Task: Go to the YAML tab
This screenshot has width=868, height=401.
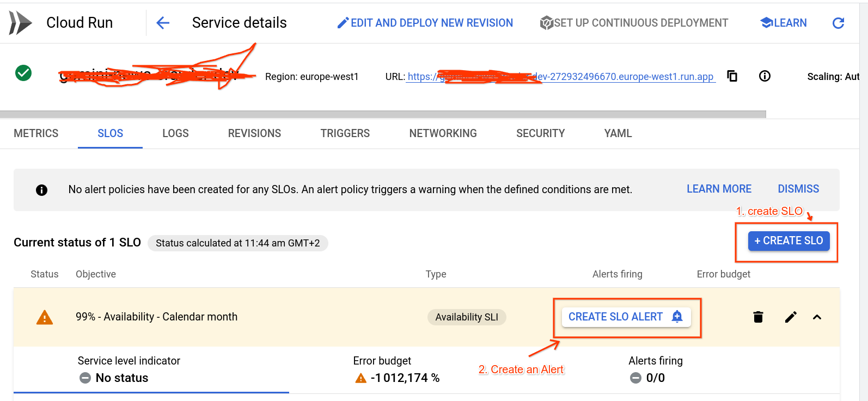Action: point(618,133)
